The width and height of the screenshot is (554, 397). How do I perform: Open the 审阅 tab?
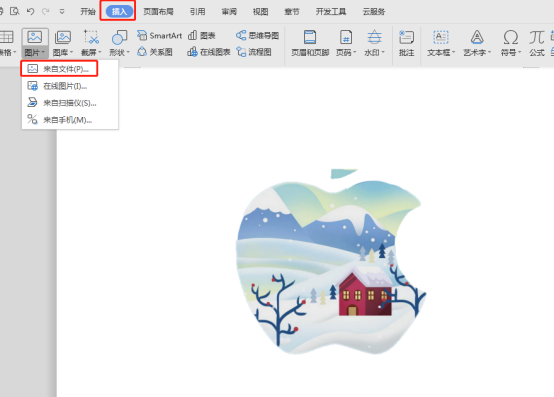pyautogui.click(x=229, y=11)
